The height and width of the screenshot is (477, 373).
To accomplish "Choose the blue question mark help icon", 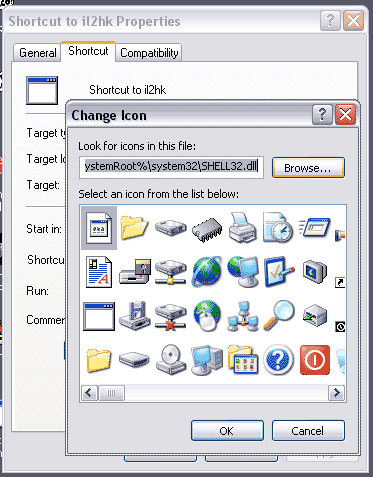I will coord(279,360).
